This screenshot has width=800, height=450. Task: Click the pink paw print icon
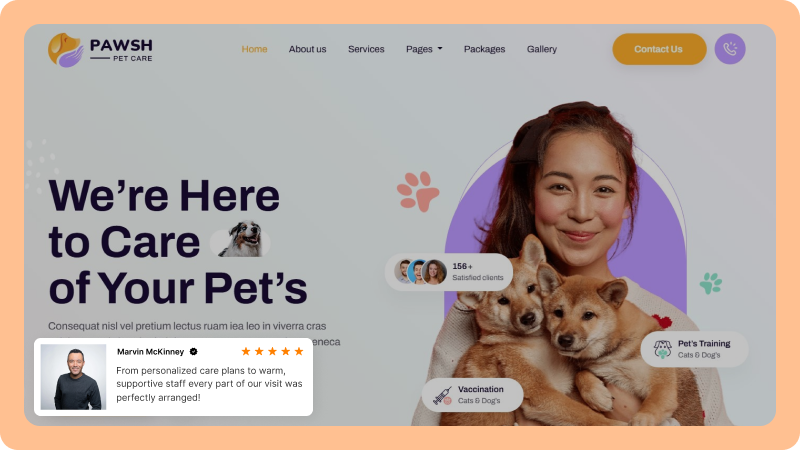click(x=418, y=191)
